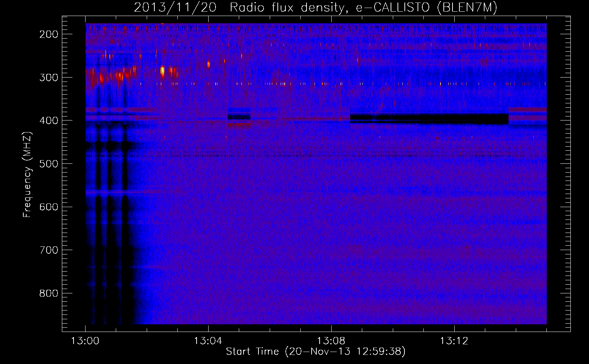The image size is (589, 364).
Task: Click the 200 frequency tick label
Action: 49,34
